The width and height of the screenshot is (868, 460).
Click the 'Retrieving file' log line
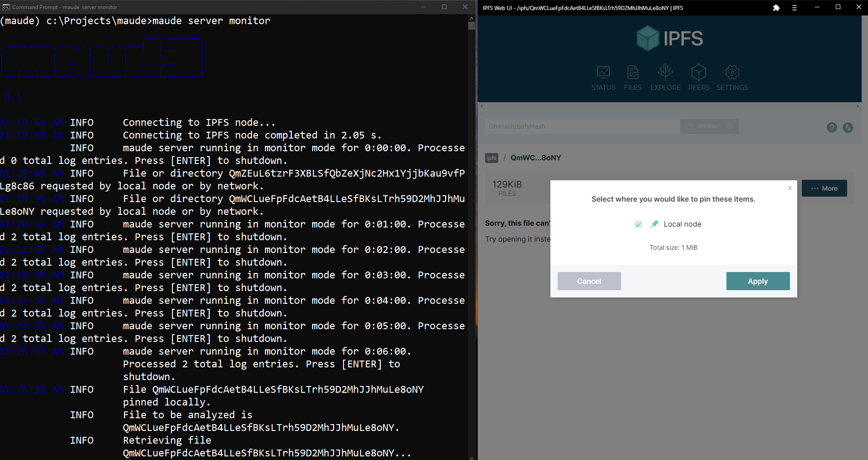pos(167,440)
